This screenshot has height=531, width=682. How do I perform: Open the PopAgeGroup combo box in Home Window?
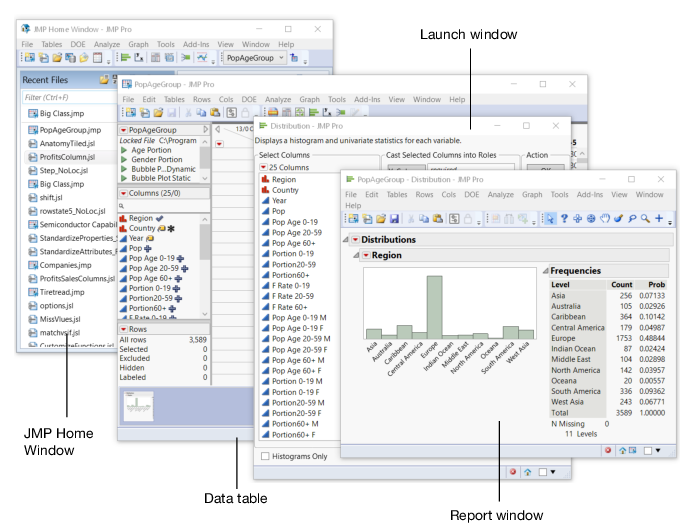coord(255,58)
